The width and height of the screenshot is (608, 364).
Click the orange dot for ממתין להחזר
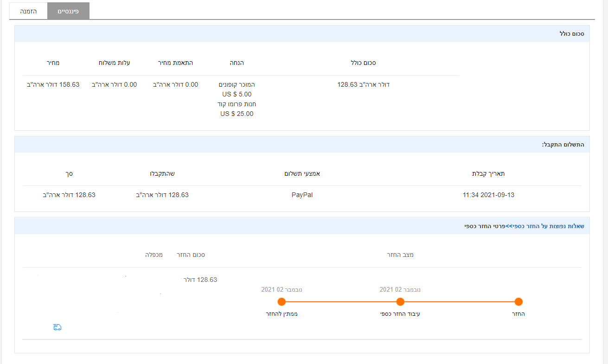coord(281,302)
